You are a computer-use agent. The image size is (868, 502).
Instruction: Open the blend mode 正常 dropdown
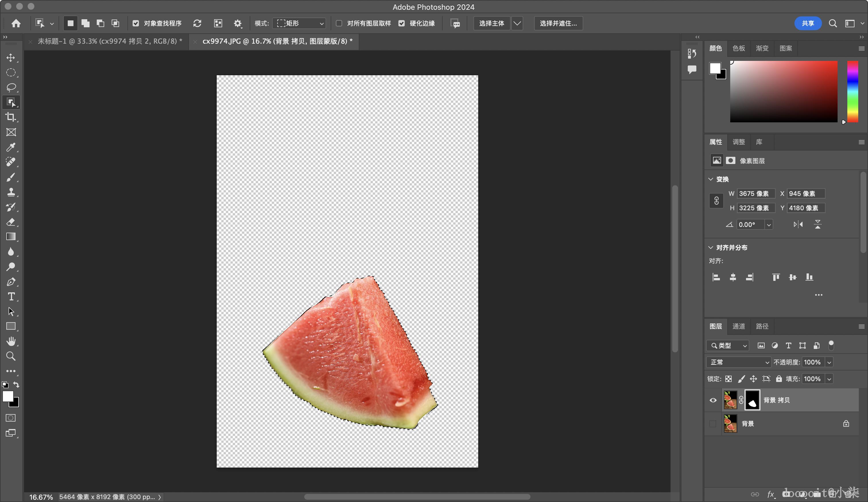point(739,362)
